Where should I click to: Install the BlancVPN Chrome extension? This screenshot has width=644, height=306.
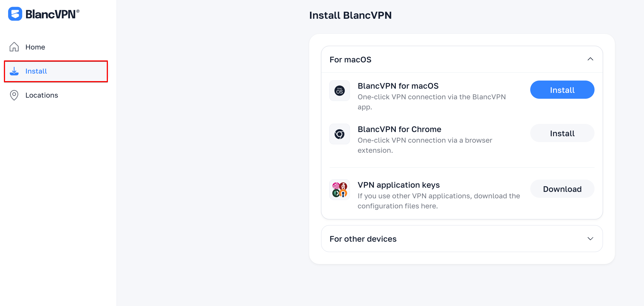click(x=562, y=133)
